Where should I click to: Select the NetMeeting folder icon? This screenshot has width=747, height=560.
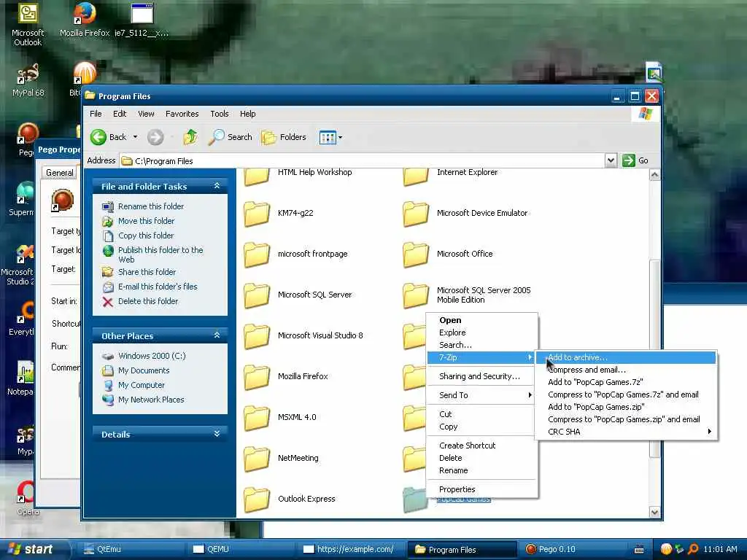coord(257,459)
